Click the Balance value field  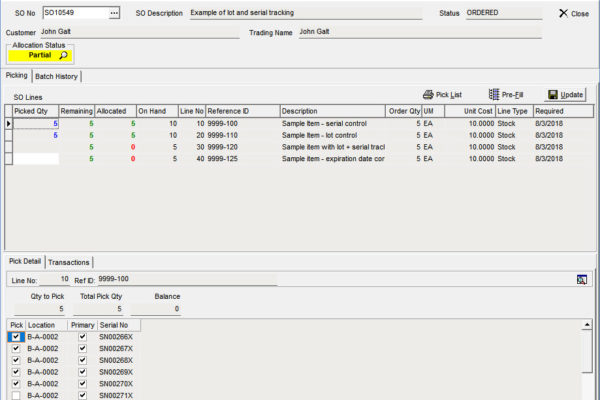pos(155,309)
